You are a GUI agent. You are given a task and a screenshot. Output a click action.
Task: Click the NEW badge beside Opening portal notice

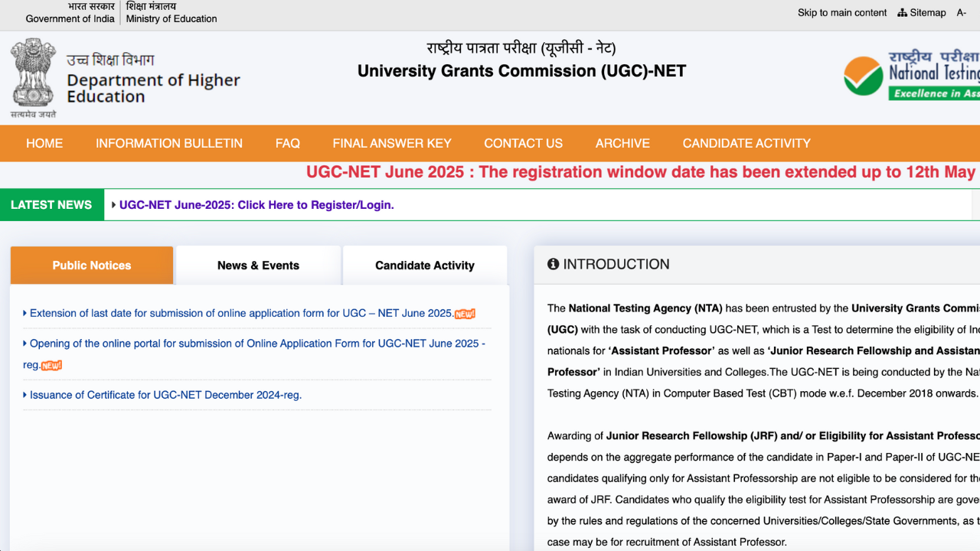pyautogui.click(x=51, y=366)
